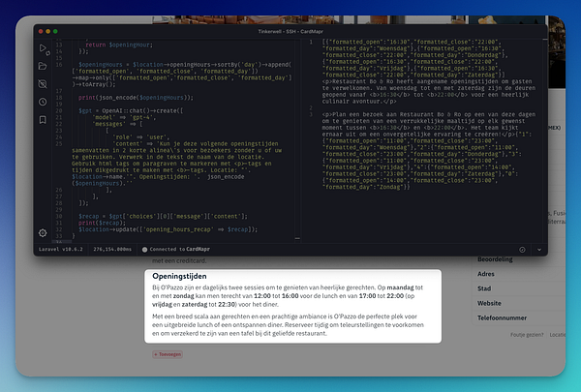This screenshot has width=581, height=392.
Task: Select the 'Stad' row on webpage
Action: click(519, 288)
